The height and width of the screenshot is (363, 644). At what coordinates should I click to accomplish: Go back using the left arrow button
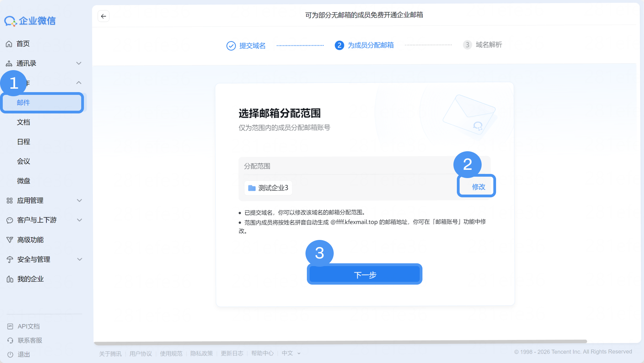click(104, 16)
